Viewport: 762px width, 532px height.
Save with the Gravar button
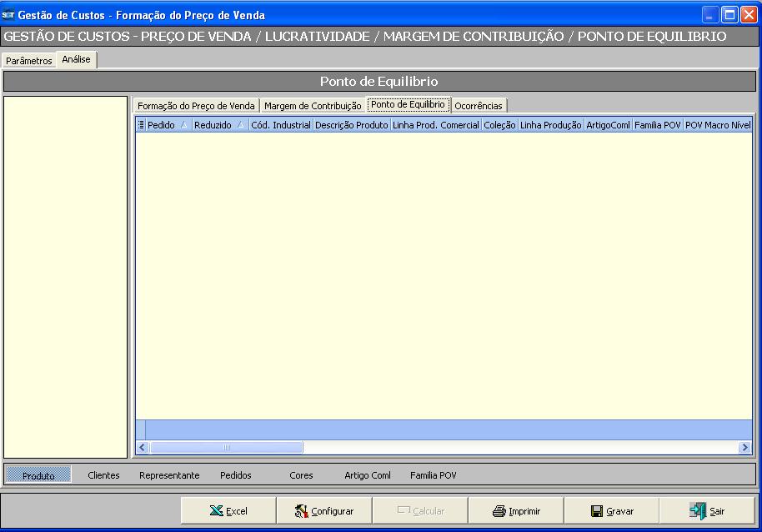coord(611,511)
